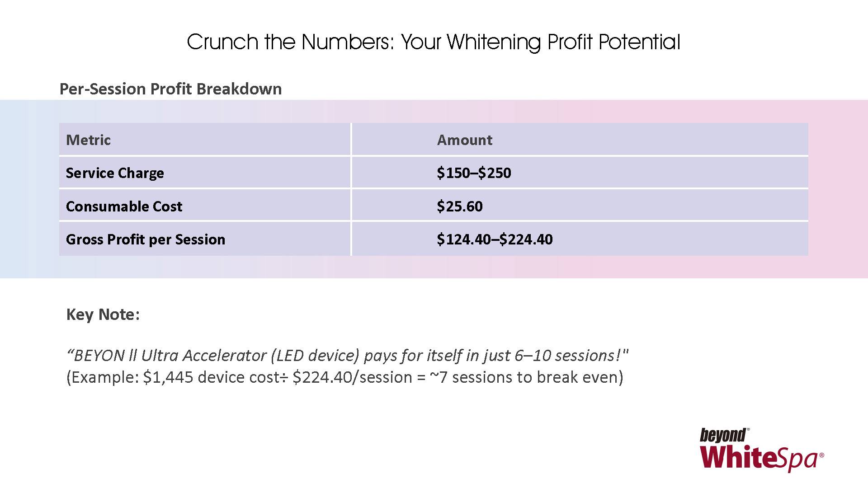The width and height of the screenshot is (868, 488).
Task: Click the small black beyond word in the logo
Action: coord(723,435)
